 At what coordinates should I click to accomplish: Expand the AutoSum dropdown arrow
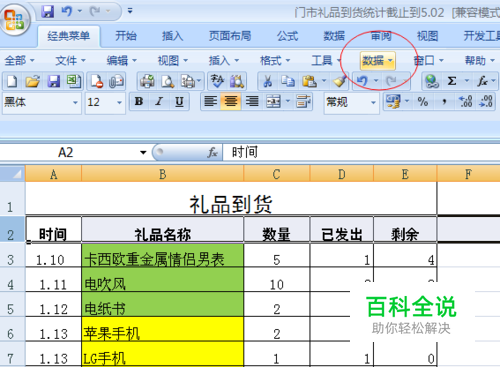click(467, 81)
